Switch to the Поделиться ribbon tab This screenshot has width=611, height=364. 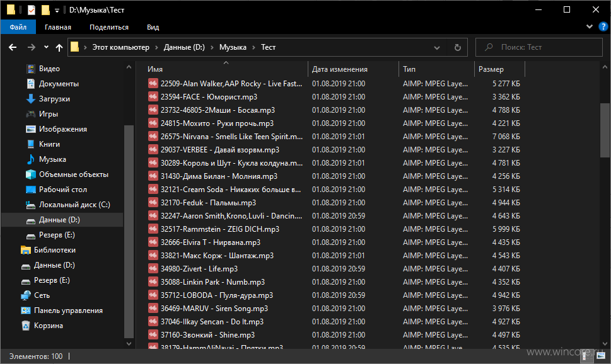tap(108, 27)
